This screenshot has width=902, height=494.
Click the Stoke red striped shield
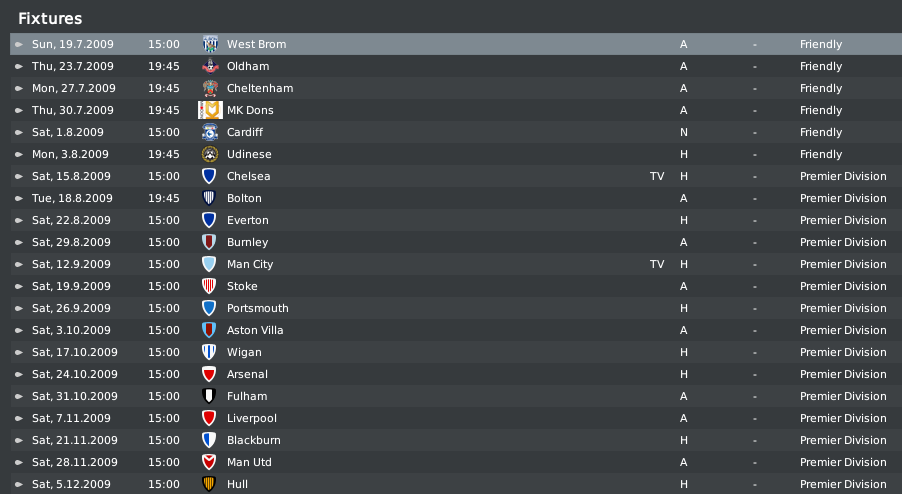(209, 286)
